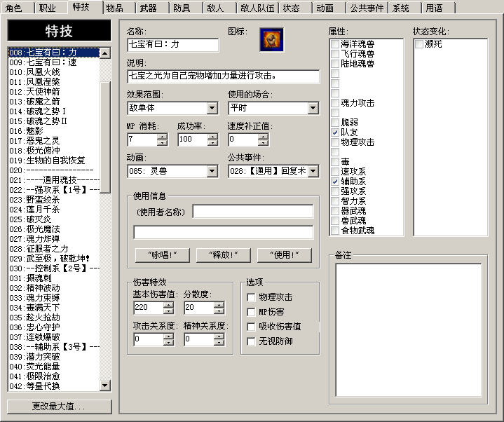Enable the 强攻系 attribute checkbox

(335, 191)
